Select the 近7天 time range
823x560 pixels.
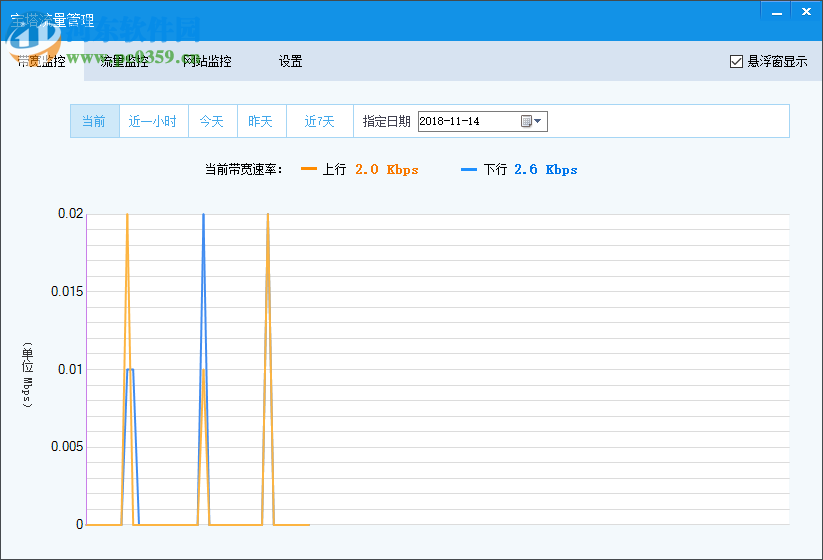[320, 121]
